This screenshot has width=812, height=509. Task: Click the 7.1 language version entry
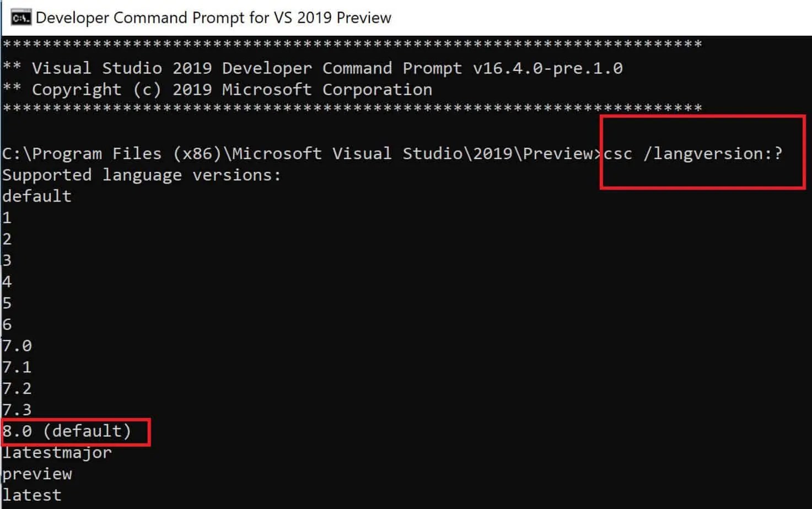point(17,367)
